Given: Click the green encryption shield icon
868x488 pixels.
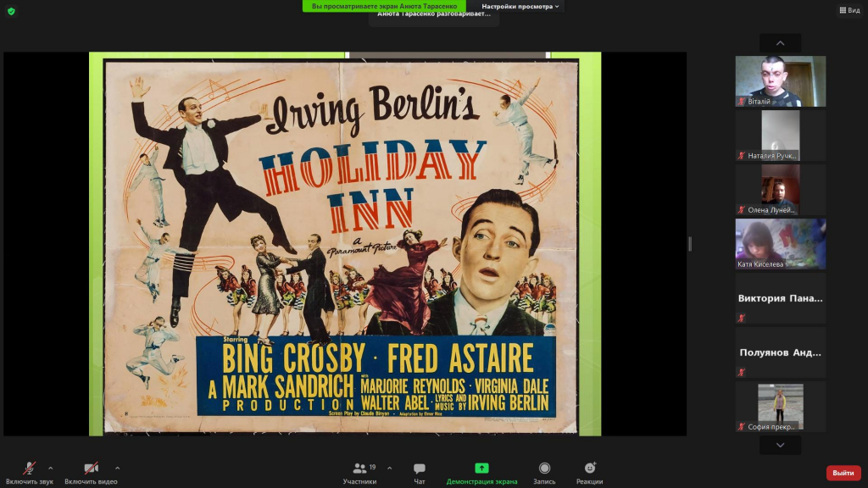Looking at the screenshot, I should (11, 11).
